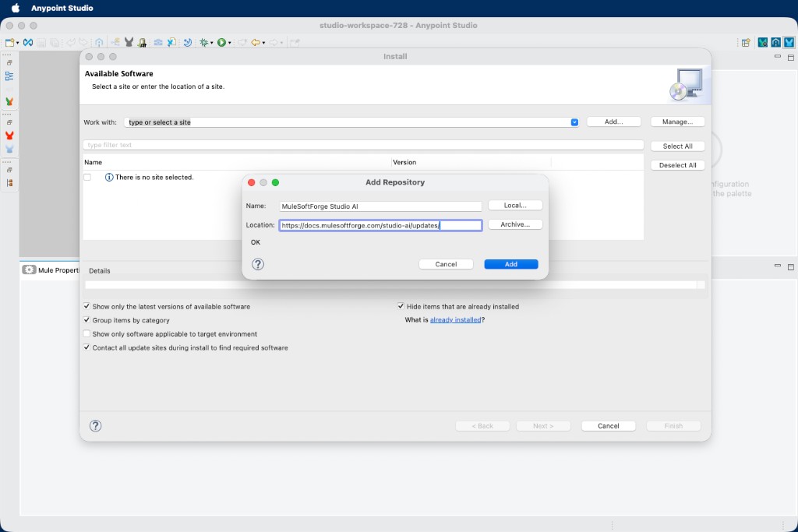Click the Manage... button

point(677,122)
